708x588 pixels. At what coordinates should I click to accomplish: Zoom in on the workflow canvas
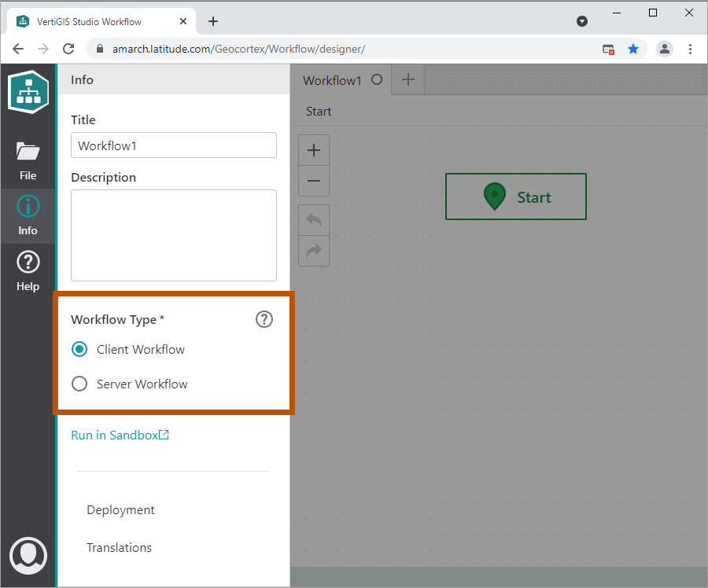coord(314,151)
